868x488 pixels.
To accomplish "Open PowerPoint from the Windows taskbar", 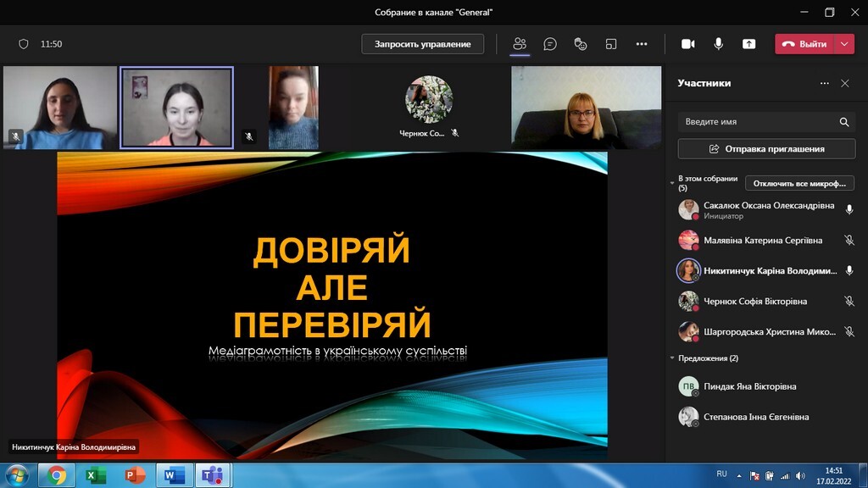I will click(135, 475).
